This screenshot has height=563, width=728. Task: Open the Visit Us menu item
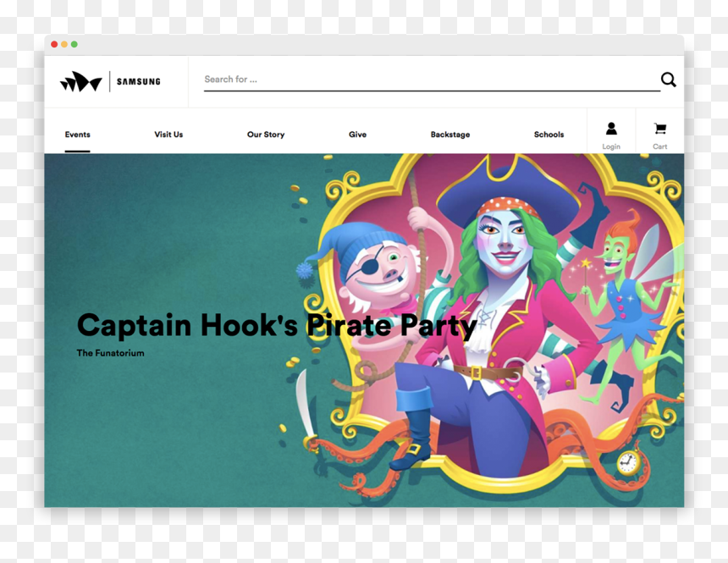pos(168,135)
